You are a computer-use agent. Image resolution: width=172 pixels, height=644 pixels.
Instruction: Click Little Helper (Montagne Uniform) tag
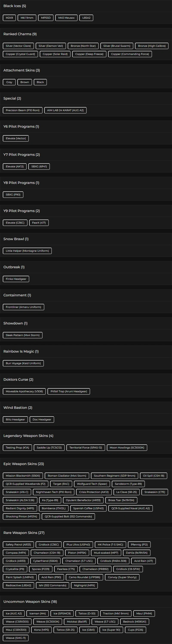(x=27, y=251)
